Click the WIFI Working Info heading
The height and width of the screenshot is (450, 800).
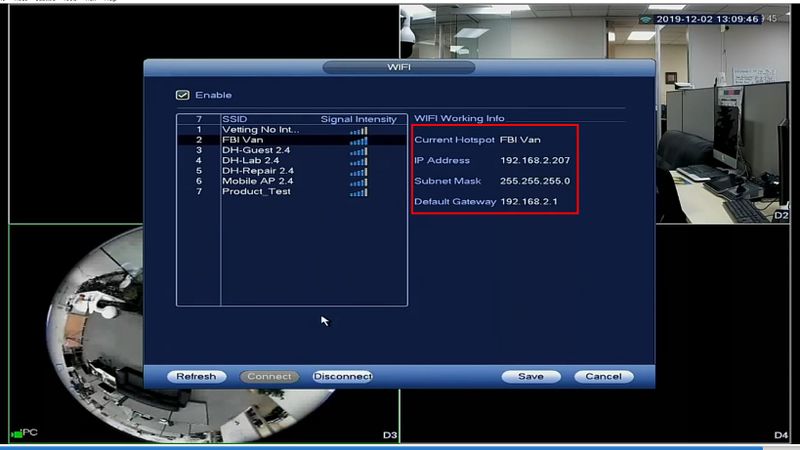click(459, 118)
